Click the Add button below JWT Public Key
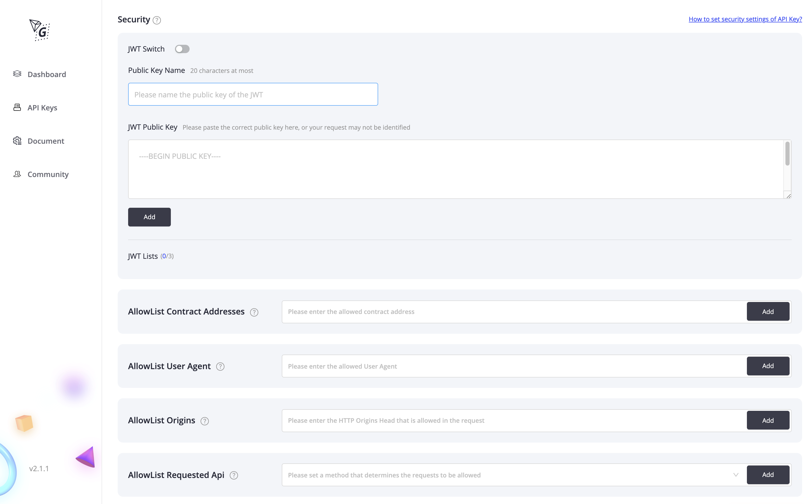Image resolution: width=812 pixels, height=504 pixels. point(149,217)
